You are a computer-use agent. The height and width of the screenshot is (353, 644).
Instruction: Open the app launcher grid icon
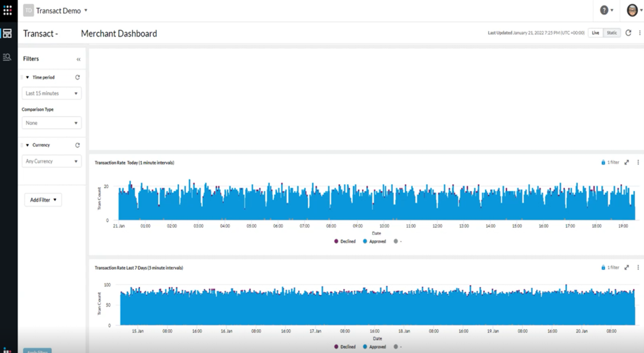[x=7, y=9]
